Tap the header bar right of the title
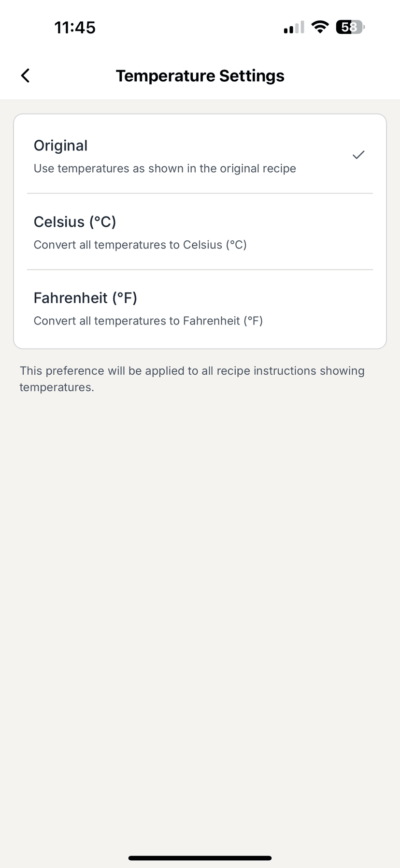Viewport: 400px width, 868px height. coord(348,76)
